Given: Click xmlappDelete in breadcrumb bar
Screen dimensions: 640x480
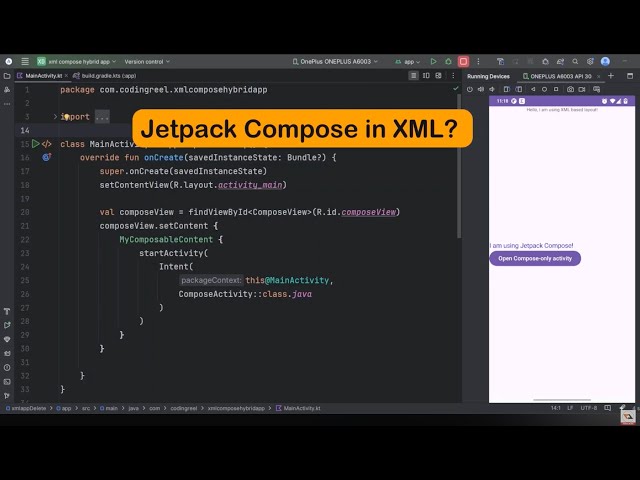Looking at the screenshot, I should pyautogui.click(x=26, y=408).
